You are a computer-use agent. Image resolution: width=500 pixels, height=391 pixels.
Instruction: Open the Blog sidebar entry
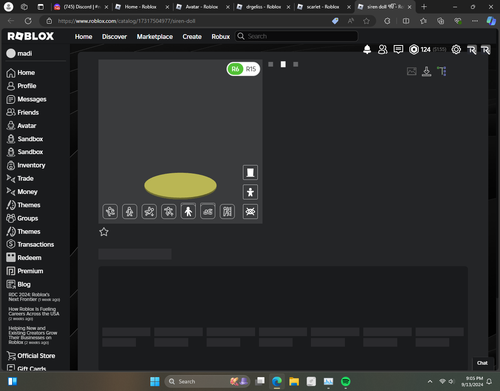(19, 284)
